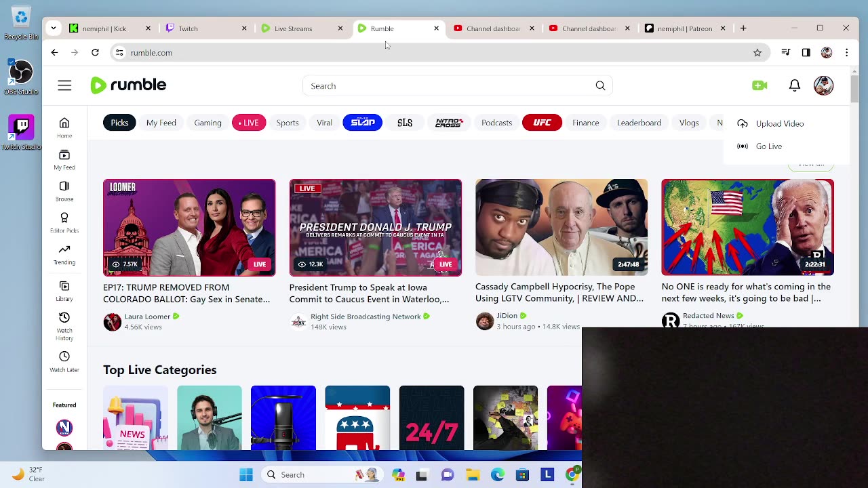Open Editor Picks in the sidebar
Image resolution: width=868 pixels, height=488 pixels.
(x=64, y=223)
